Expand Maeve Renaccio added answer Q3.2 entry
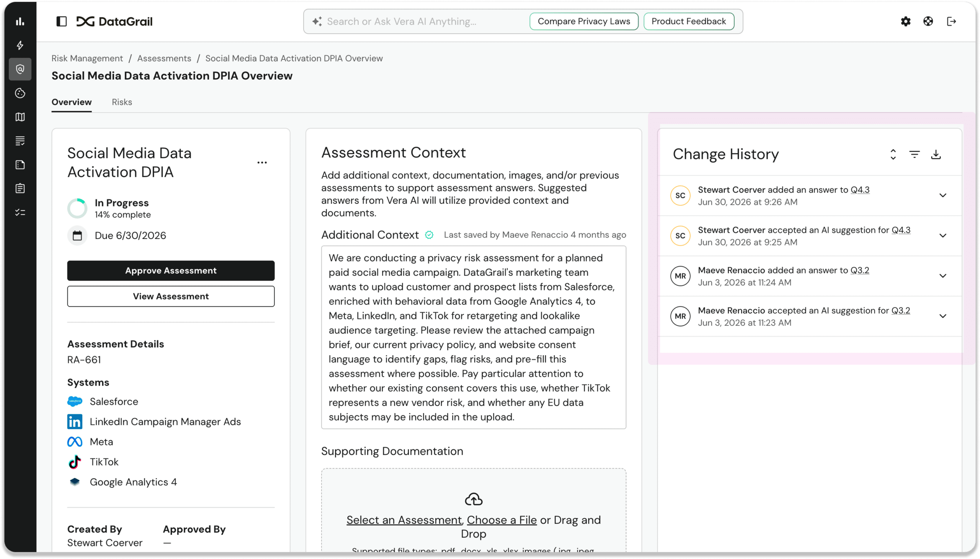The height and width of the screenshot is (559, 980). coord(943,276)
